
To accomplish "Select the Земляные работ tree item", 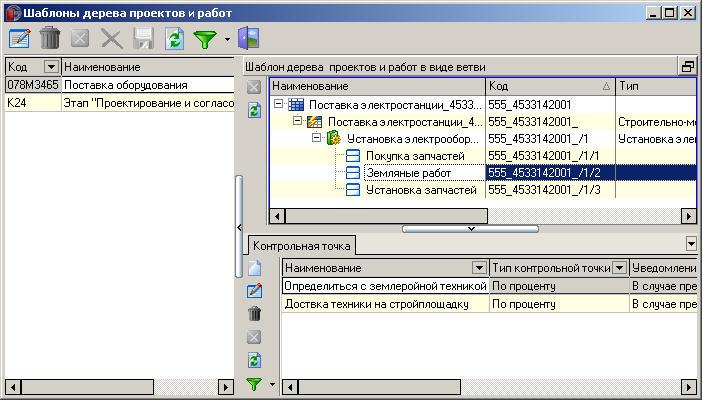I will pos(408,173).
